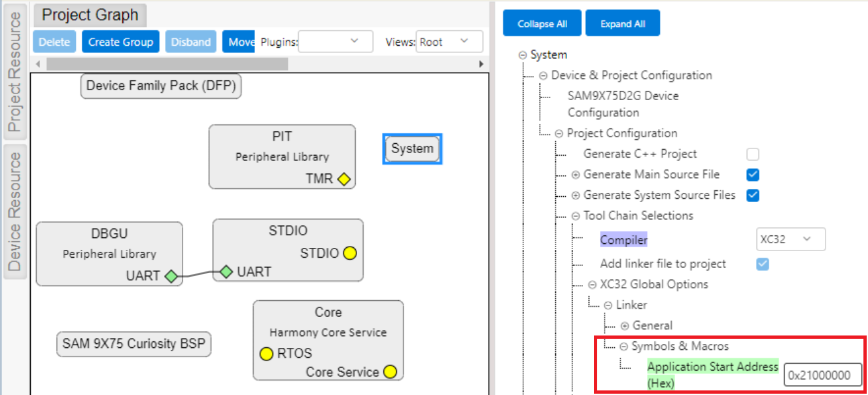Uncheck Generate Main Source File

(752, 175)
